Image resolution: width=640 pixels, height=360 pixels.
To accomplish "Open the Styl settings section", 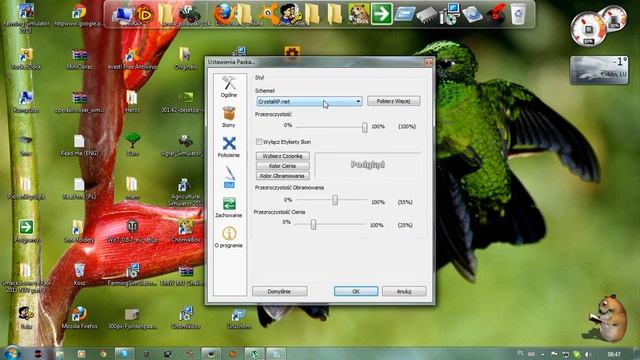I will (x=229, y=177).
